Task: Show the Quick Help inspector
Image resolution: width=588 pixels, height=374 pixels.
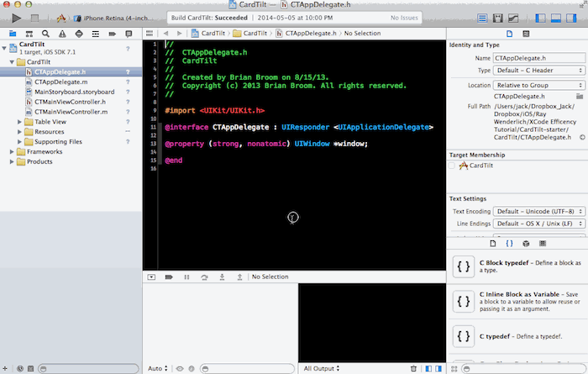Action: (x=526, y=34)
